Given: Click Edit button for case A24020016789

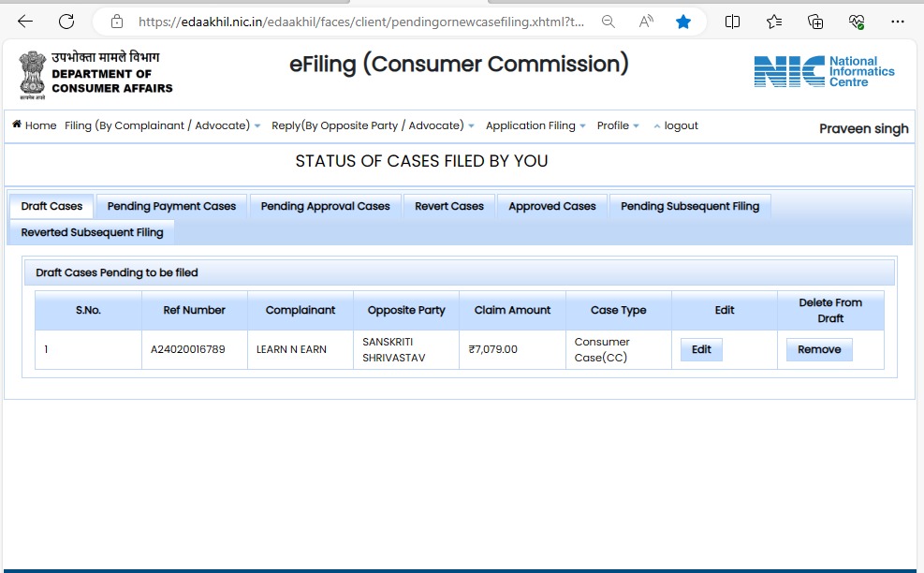Looking at the screenshot, I should pos(701,349).
